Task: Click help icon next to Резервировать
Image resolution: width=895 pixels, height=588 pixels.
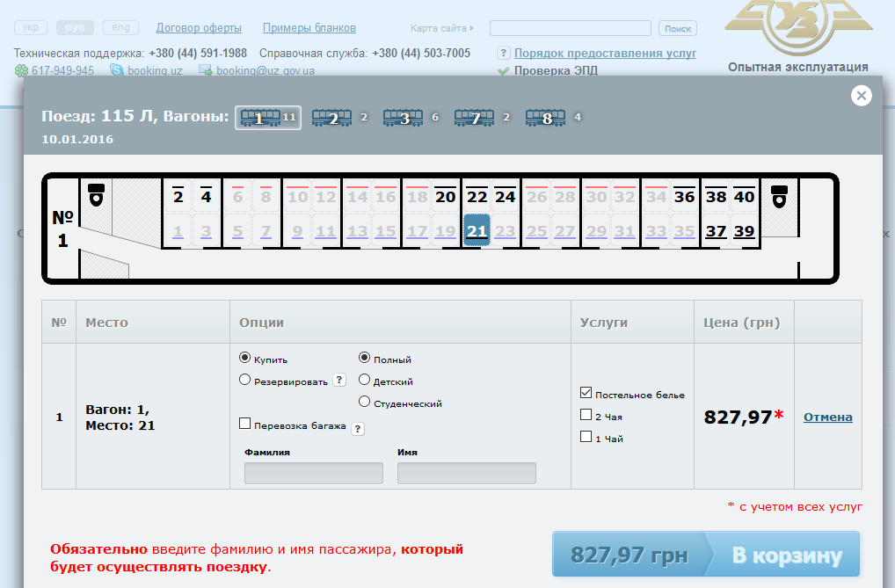Action: [339, 381]
